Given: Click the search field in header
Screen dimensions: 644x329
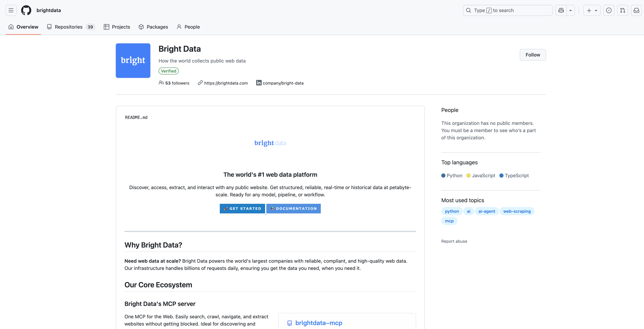Looking at the screenshot, I should [x=507, y=10].
